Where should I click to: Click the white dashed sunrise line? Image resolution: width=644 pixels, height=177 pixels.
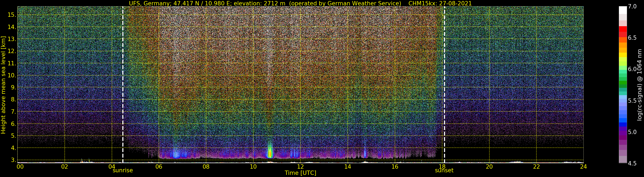click(123, 85)
